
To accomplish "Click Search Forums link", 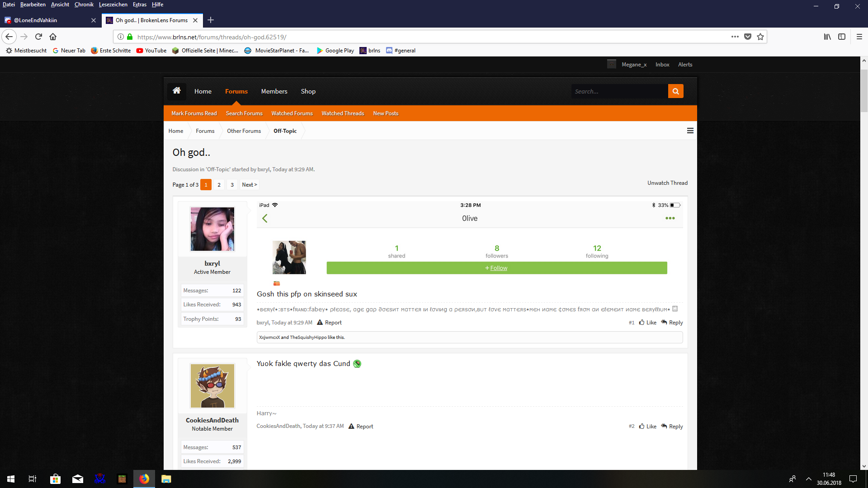I will [244, 113].
